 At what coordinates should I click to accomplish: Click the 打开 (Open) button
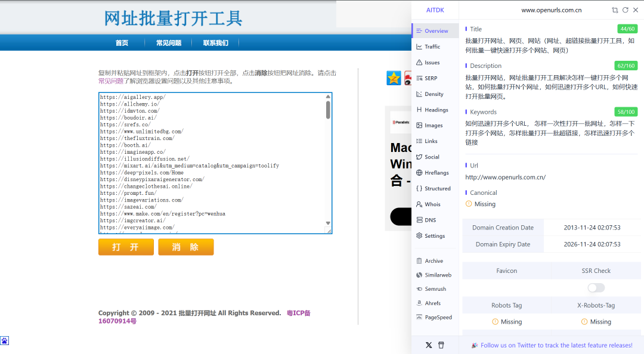click(x=126, y=247)
